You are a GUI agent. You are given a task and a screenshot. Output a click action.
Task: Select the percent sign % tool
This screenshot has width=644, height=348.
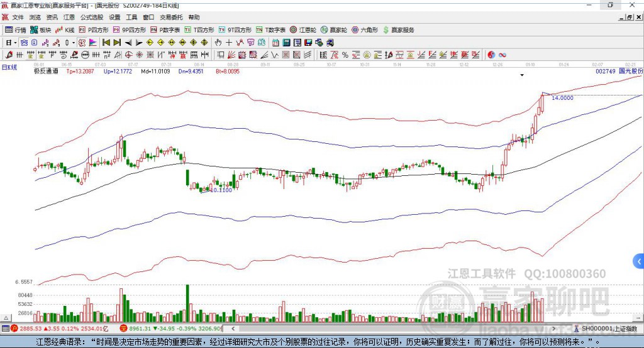345,55
